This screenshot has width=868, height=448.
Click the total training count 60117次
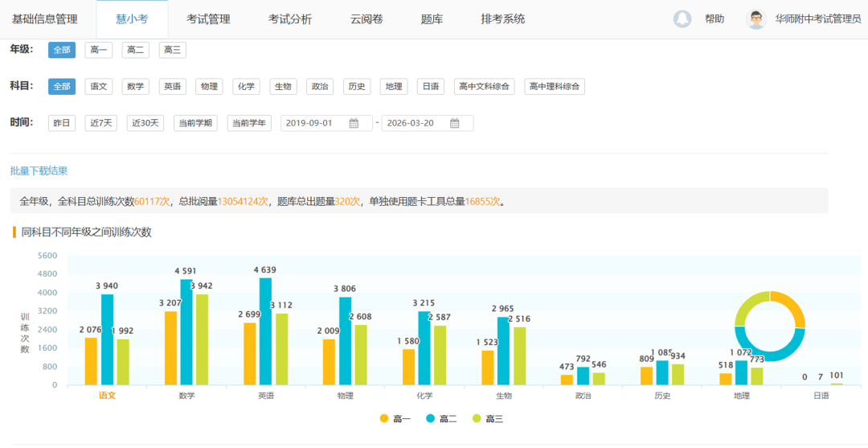click(x=152, y=201)
